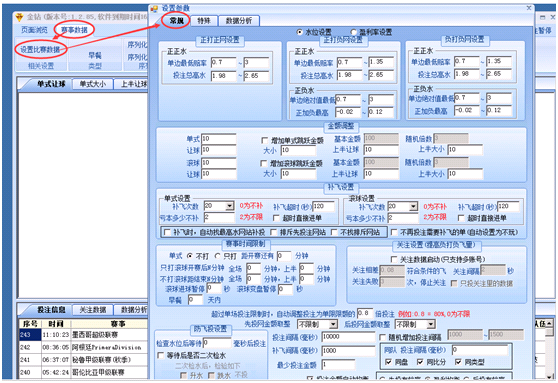The width and height of the screenshot is (558, 383).
Task: Click the 金钻 app icon in title bar
Action: 19,17
